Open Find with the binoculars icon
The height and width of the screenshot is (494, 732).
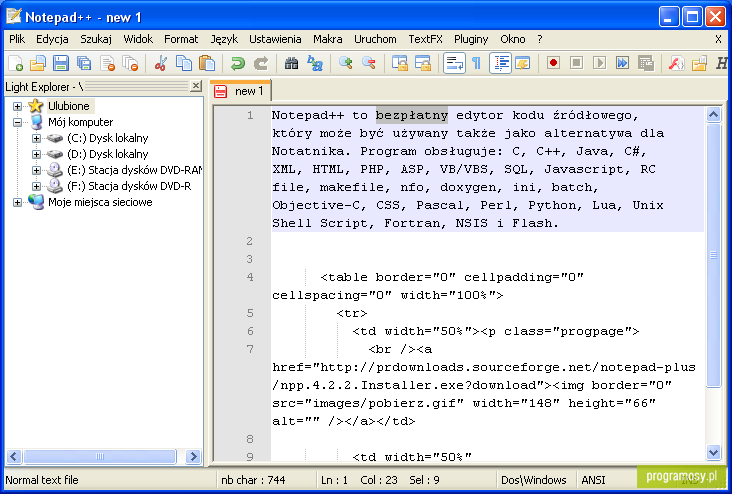pos(291,63)
